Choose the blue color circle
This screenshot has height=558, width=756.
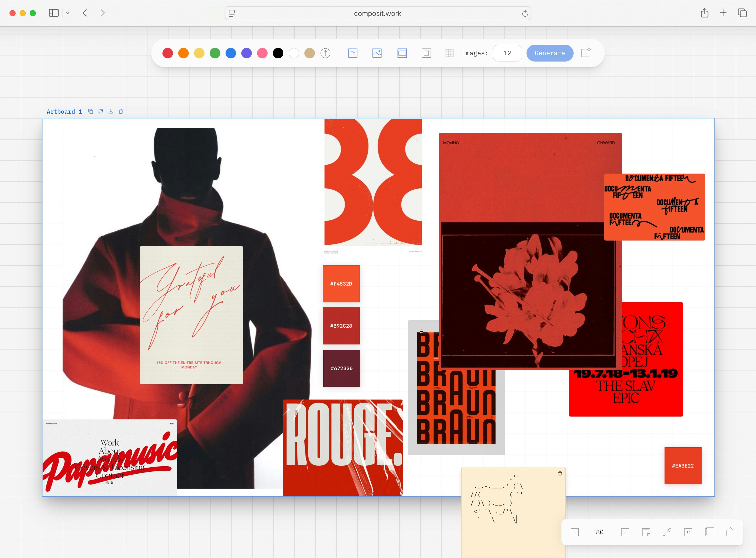(231, 53)
